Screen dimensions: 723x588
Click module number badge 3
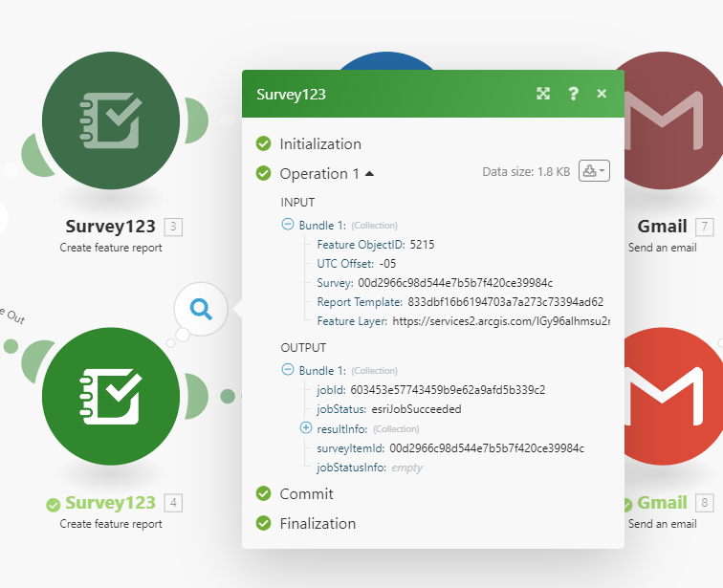tap(173, 227)
